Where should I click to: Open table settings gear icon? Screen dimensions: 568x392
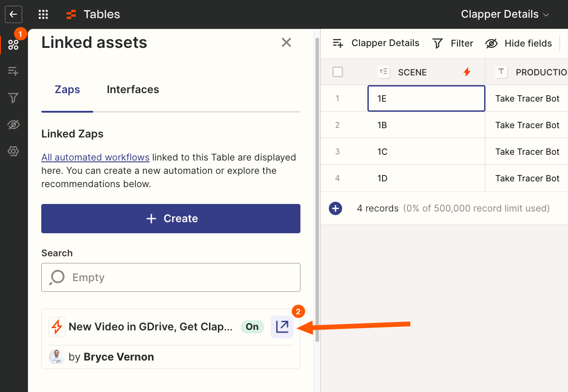click(x=13, y=152)
